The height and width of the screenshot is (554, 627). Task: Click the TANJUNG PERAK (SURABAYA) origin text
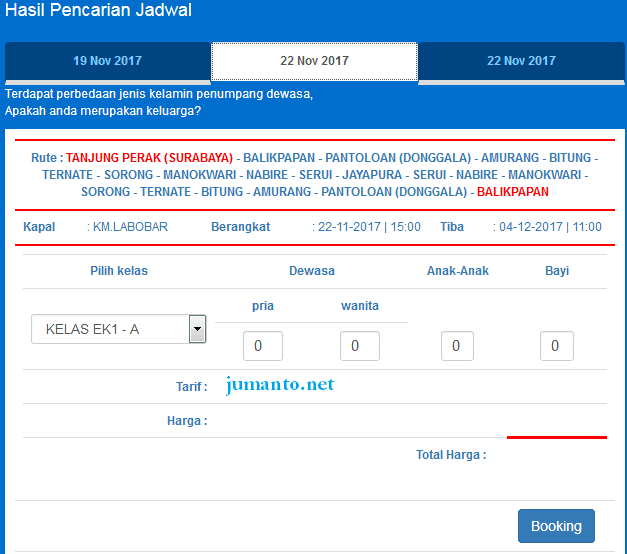point(150,158)
